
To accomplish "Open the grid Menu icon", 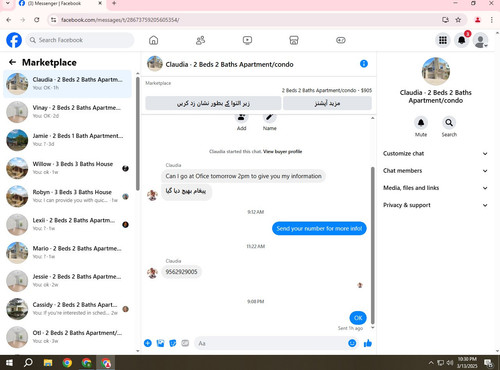I will (443, 40).
